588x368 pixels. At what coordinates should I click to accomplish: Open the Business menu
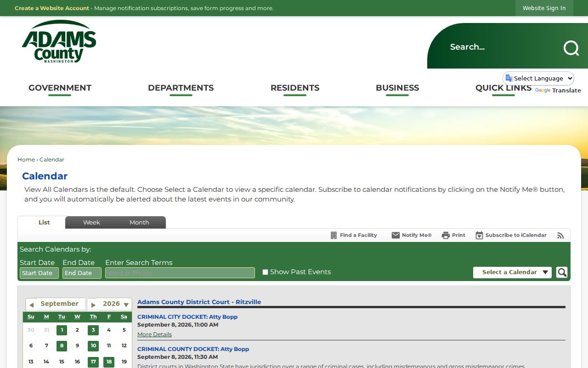(397, 88)
